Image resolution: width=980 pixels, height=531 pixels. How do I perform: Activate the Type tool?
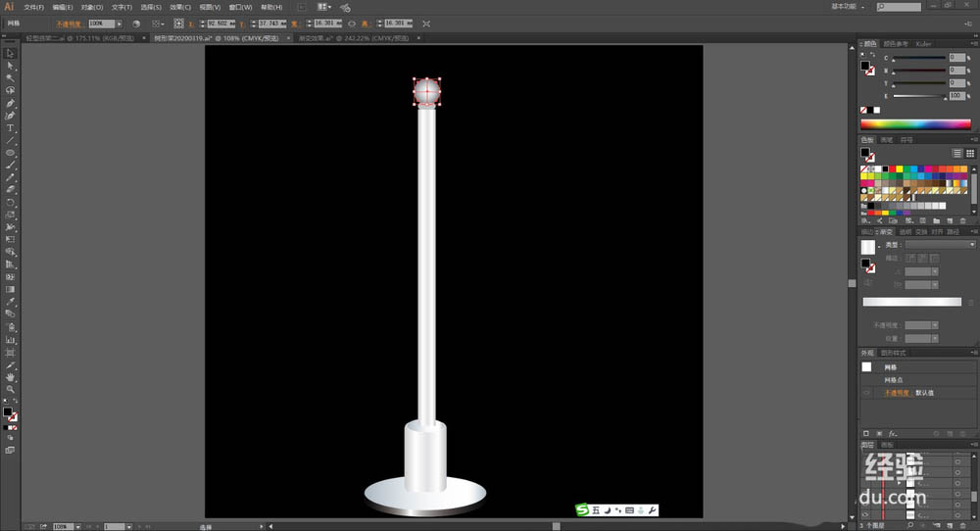click(10, 128)
